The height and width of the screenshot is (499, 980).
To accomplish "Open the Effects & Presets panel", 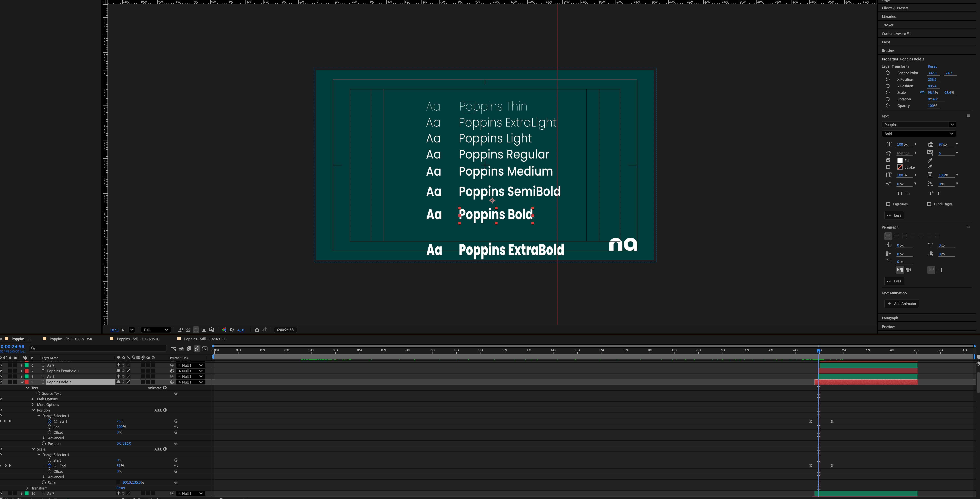I will [895, 8].
